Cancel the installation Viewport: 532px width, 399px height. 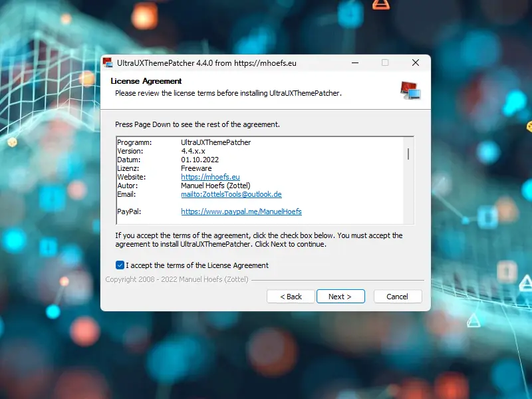(398, 296)
